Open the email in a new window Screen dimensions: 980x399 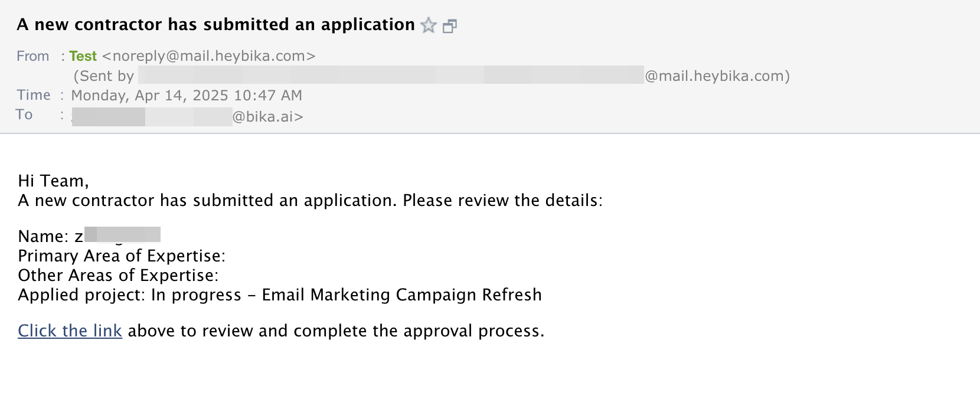(450, 26)
